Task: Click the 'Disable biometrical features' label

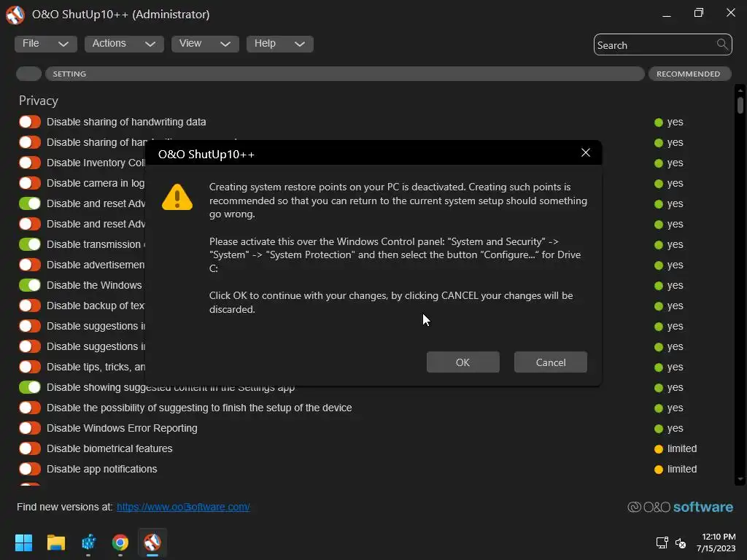Action: tap(109, 448)
